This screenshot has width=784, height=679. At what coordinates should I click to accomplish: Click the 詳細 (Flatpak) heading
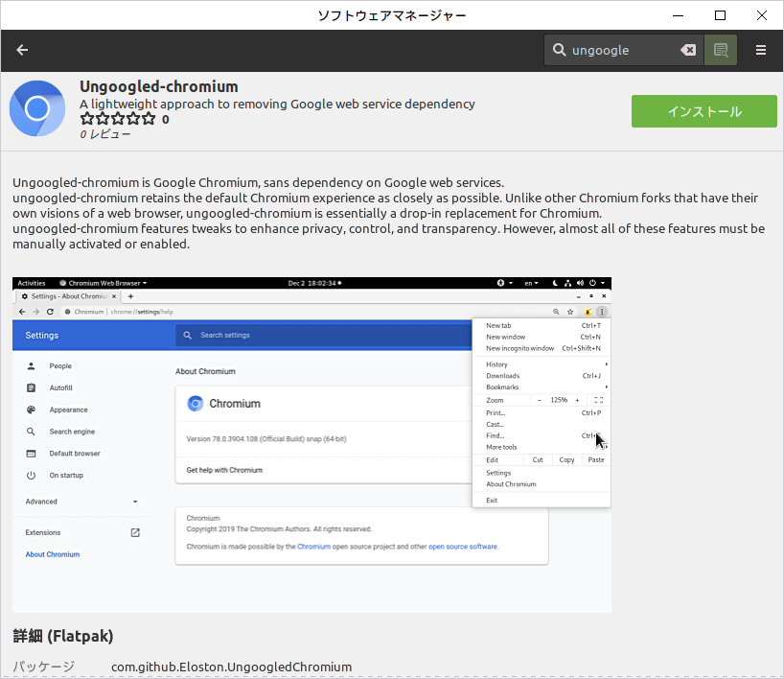[x=63, y=636]
